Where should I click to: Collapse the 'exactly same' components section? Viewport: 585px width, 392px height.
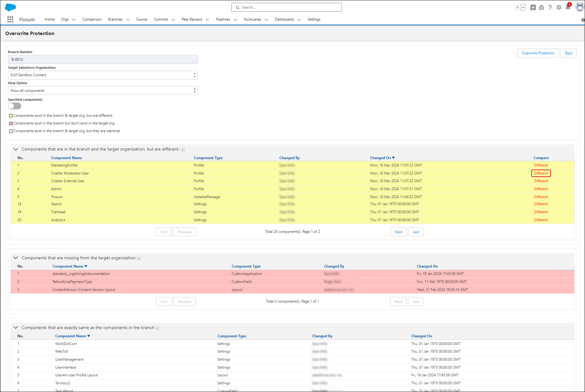16,328
